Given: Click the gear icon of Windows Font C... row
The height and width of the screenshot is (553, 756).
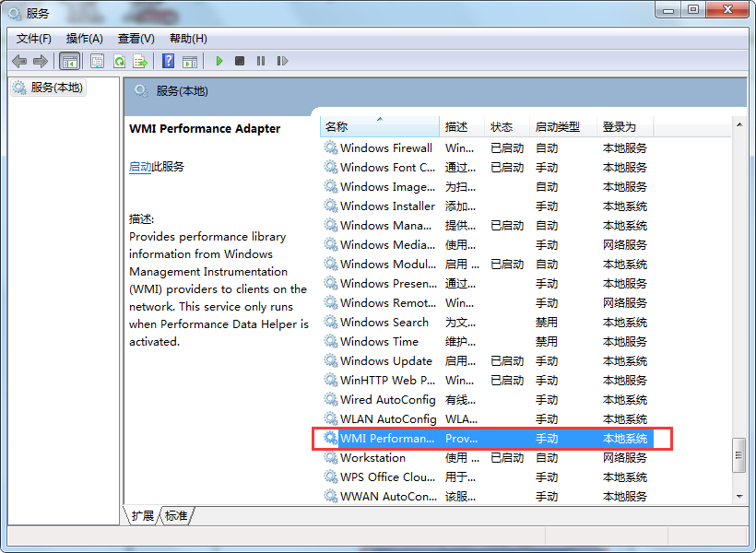Looking at the screenshot, I should click(x=331, y=168).
